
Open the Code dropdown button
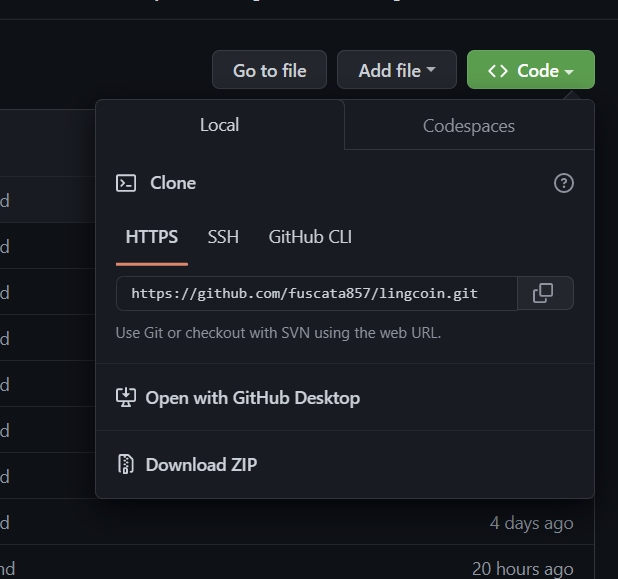click(x=531, y=70)
